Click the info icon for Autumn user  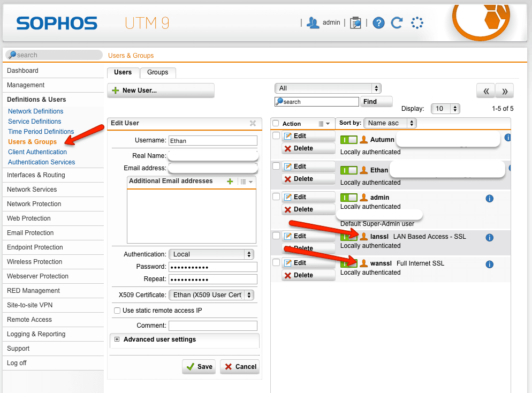tap(507, 138)
